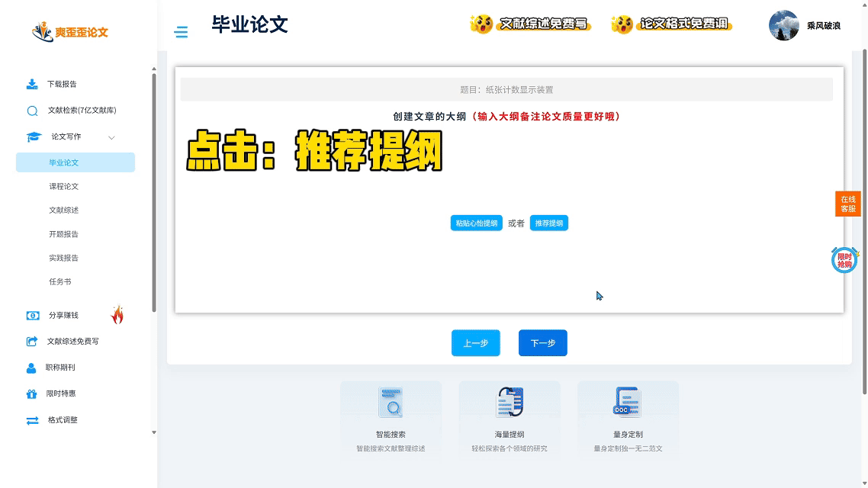The image size is (868, 488).
Task: Click the 题目 title input field
Action: (506, 90)
